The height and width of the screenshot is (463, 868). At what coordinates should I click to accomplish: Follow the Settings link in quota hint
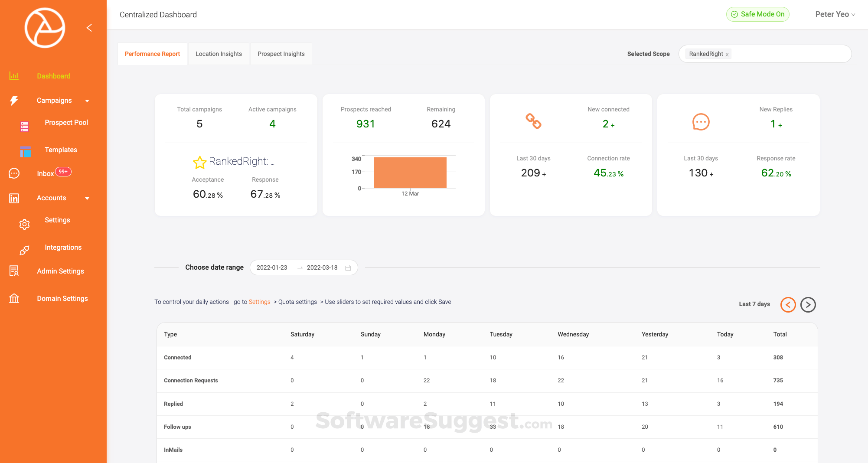[259, 302]
